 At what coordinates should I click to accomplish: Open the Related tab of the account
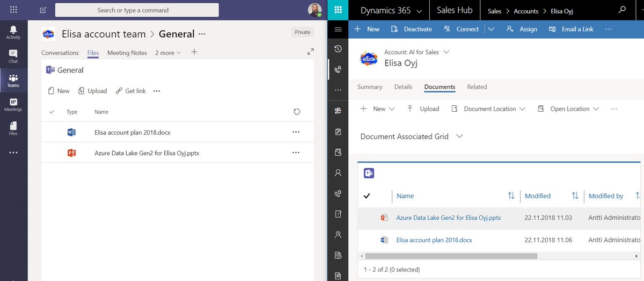pyautogui.click(x=477, y=87)
